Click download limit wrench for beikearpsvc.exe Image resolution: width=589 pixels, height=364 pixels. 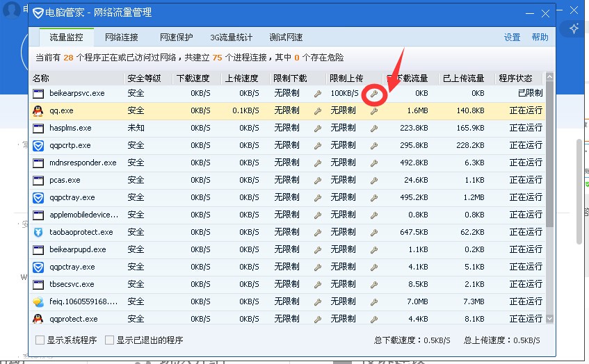(317, 94)
